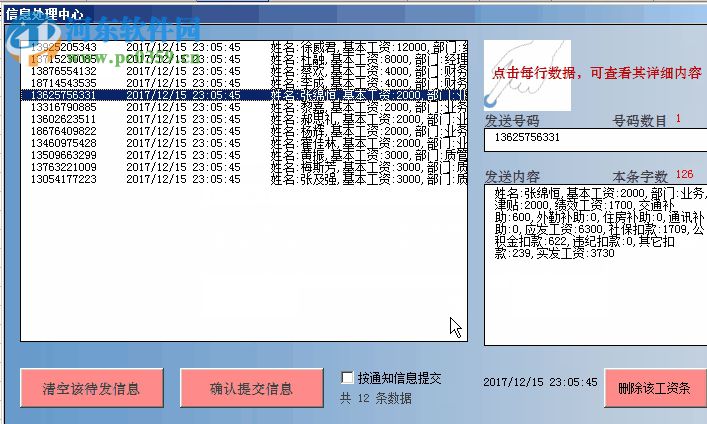Image resolution: width=707 pixels, height=424 pixels.
Task: Click the 发送号码 field containing 13625756331
Action: pos(595,140)
